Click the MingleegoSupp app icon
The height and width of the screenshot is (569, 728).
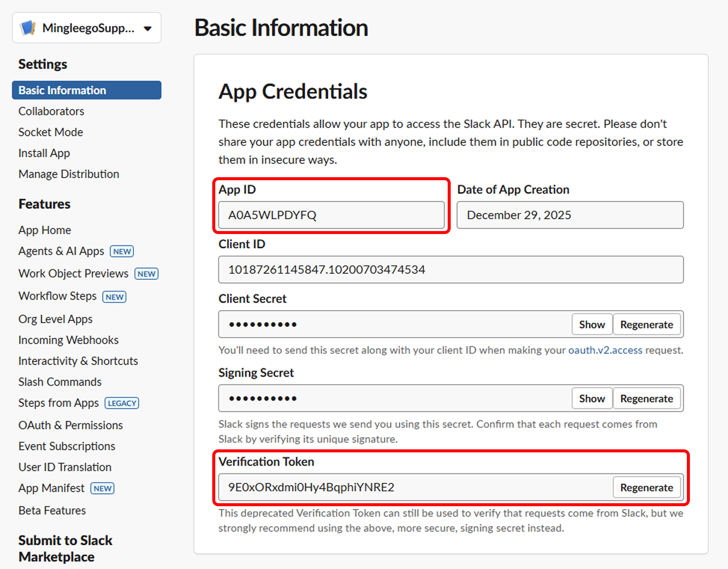(28, 28)
